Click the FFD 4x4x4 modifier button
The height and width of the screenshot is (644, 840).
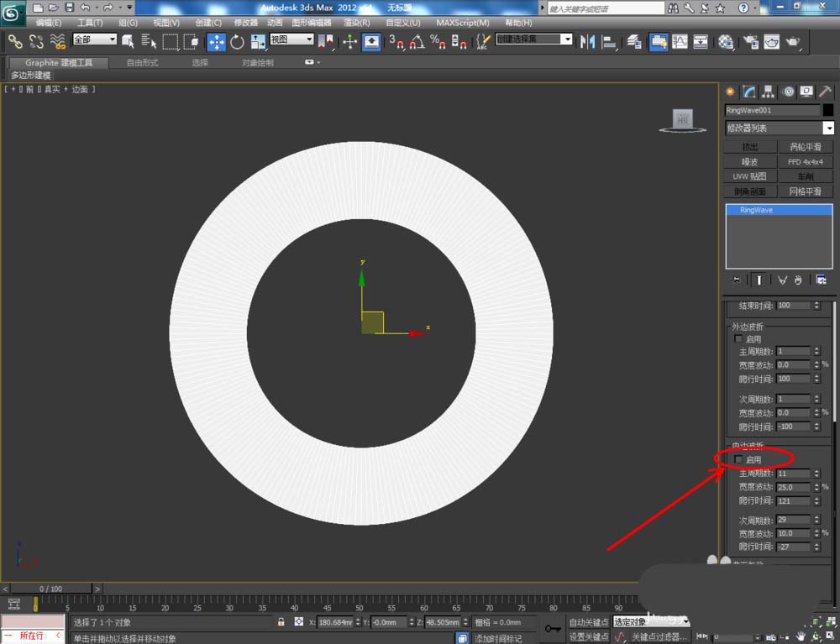click(x=806, y=161)
